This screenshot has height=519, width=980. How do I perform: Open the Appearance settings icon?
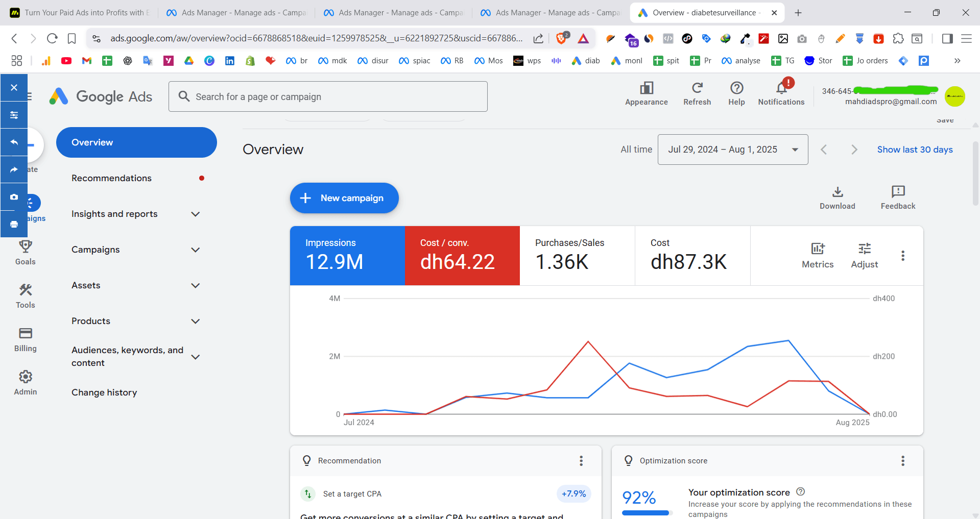[x=647, y=88]
